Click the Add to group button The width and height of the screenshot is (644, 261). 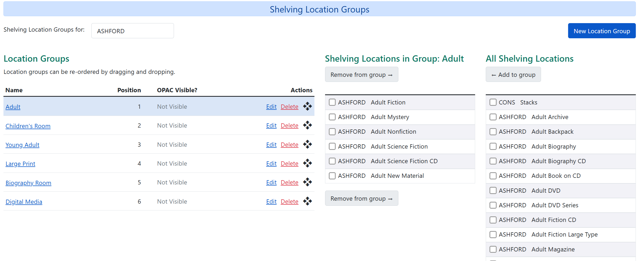[x=513, y=74]
